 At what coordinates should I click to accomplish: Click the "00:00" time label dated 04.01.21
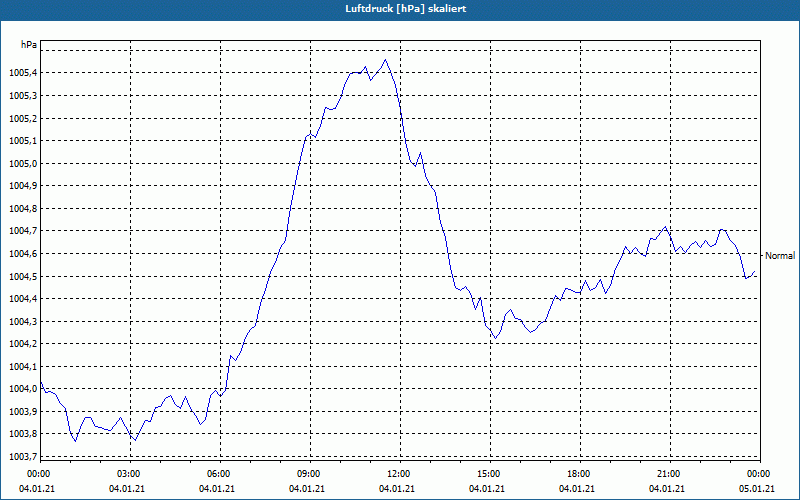[x=38, y=474]
